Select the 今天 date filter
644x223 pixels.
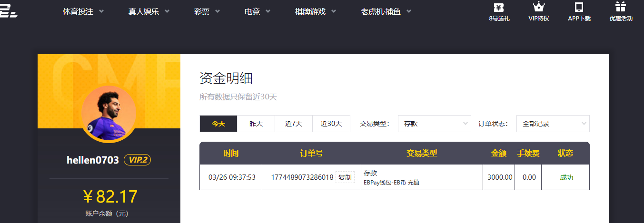[218, 124]
